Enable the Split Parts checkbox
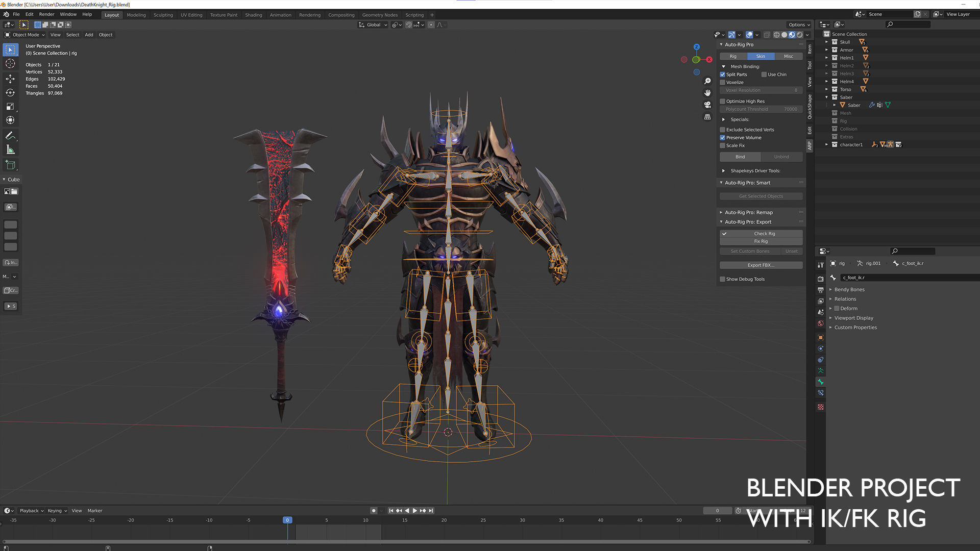The width and height of the screenshot is (980, 551). (722, 74)
